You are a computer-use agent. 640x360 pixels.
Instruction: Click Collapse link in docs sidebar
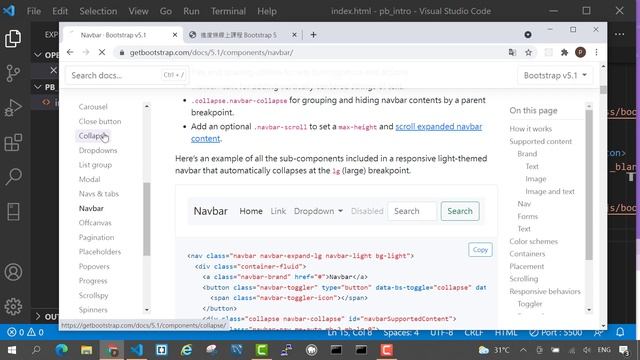(92, 136)
